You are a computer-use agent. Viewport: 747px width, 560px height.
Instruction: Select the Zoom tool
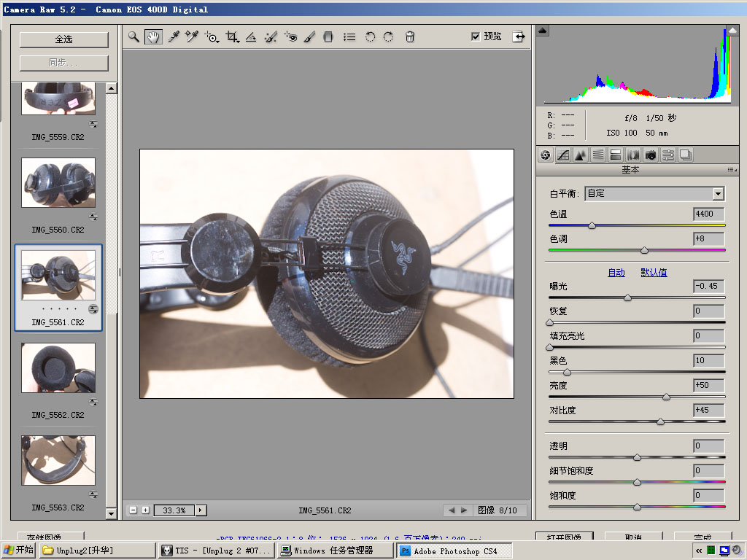134,36
